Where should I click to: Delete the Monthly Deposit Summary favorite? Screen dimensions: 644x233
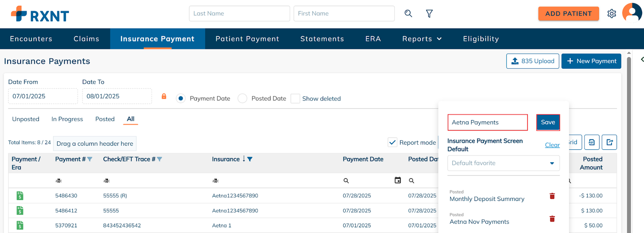[x=552, y=196]
